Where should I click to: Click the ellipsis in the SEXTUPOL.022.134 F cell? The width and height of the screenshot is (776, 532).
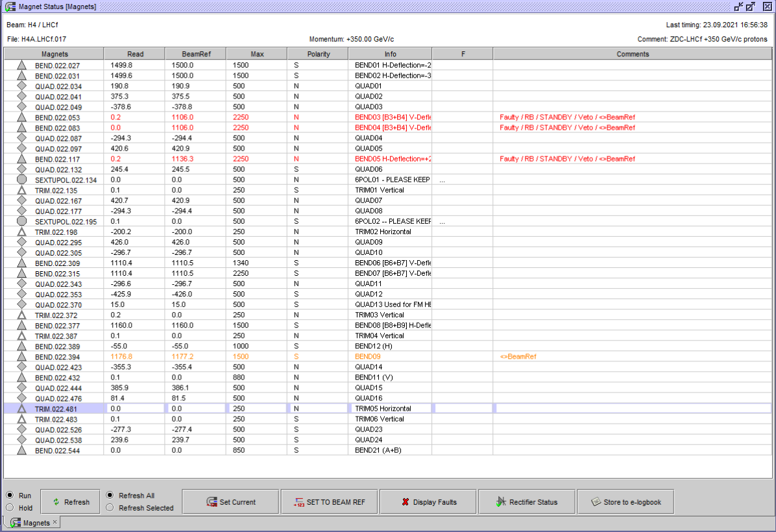442,180
